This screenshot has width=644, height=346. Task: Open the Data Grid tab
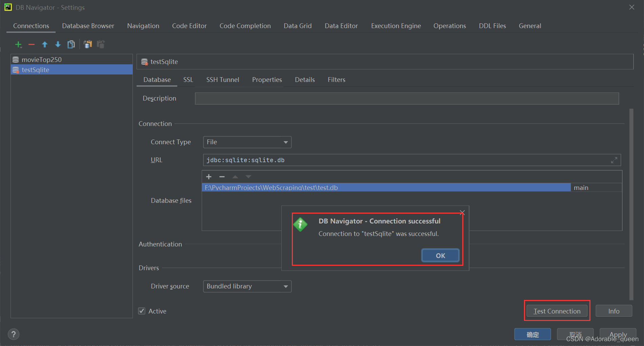point(298,26)
